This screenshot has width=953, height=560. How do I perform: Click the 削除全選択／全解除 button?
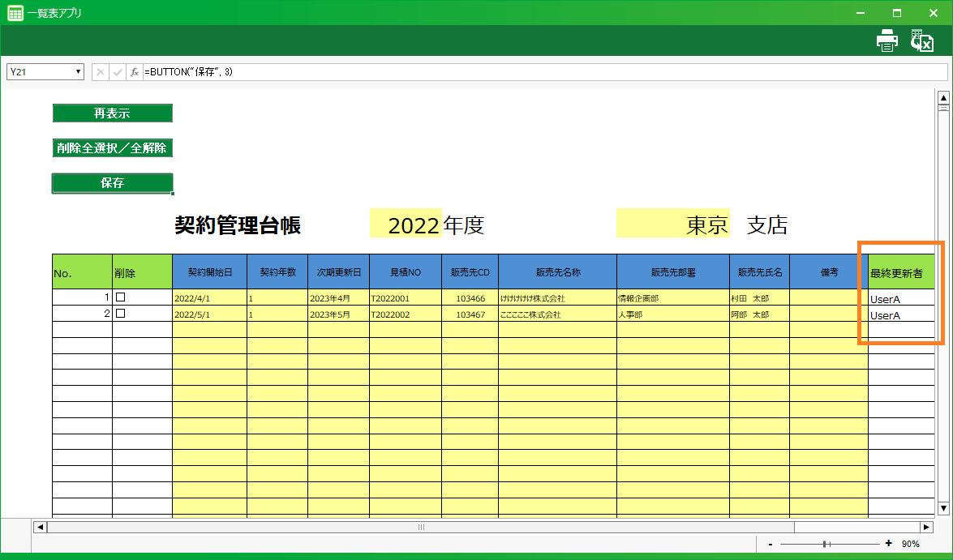point(112,148)
